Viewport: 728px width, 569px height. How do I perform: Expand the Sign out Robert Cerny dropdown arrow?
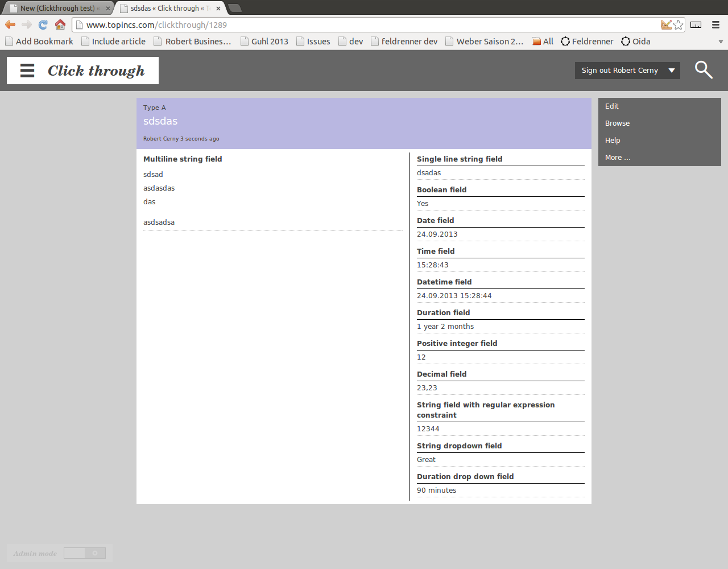point(672,71)
